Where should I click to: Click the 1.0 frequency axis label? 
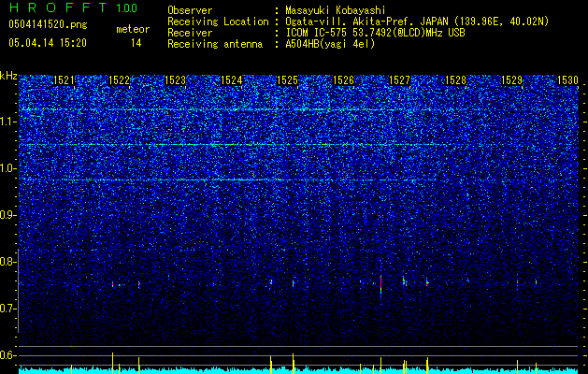[7, 168]
